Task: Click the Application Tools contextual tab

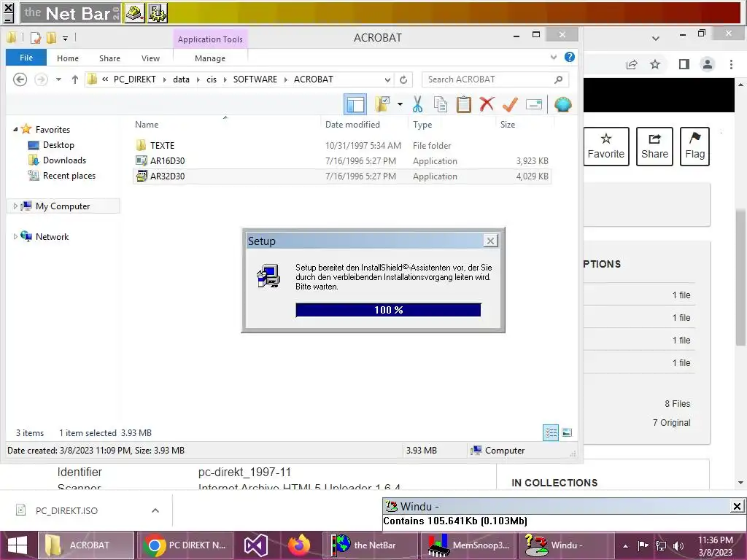Action: point(210,39)
